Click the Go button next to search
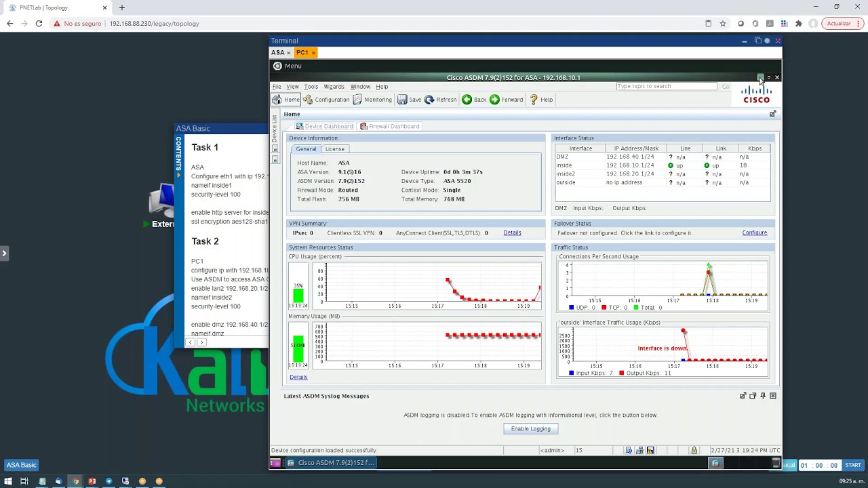Image resolution: width=868 pixels, height=488 pixels. pos(726,87)
